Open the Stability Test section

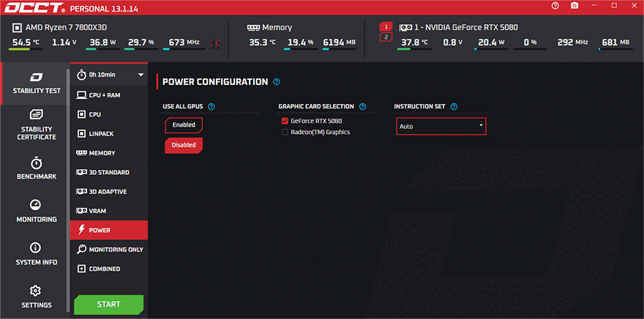click(x=36, y=83)
